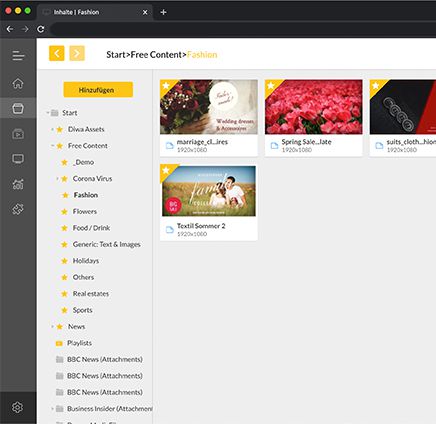Select the Sports folder
Image resolution: width=436 pixels, height=424 pixels.
[x=83, y=310]
